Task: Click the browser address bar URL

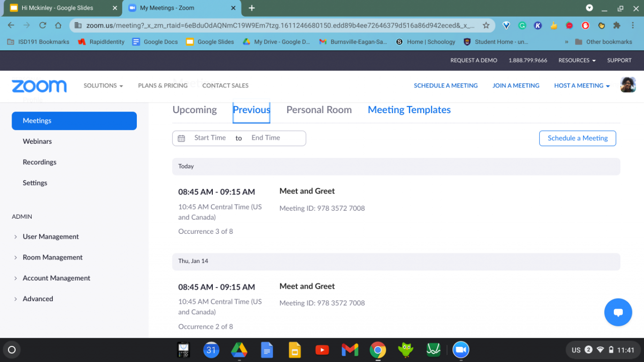Action: coord(280,25)
